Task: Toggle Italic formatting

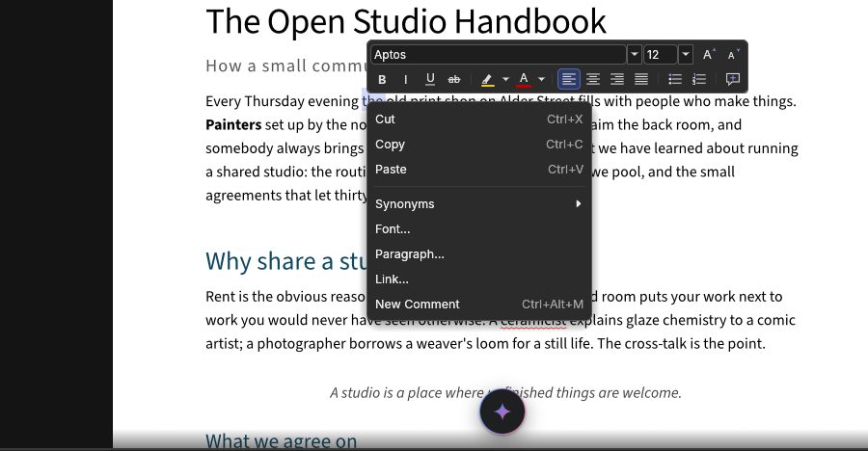Action: (406, 80)
